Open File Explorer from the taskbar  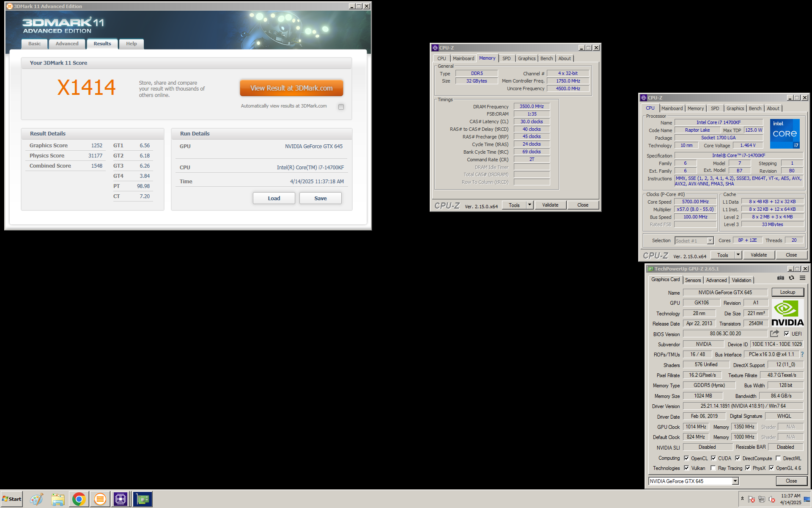tap(58, 500)
